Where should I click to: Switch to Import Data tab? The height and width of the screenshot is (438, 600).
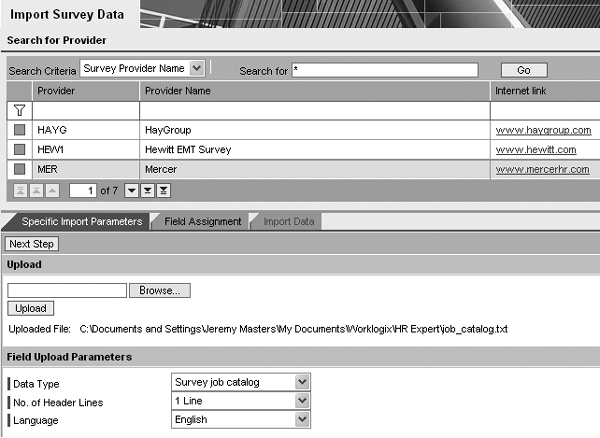point(289,221)
